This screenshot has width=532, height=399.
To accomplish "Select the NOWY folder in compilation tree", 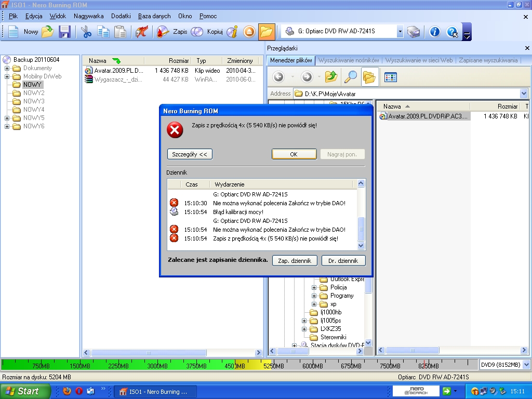I will (32, 85).
